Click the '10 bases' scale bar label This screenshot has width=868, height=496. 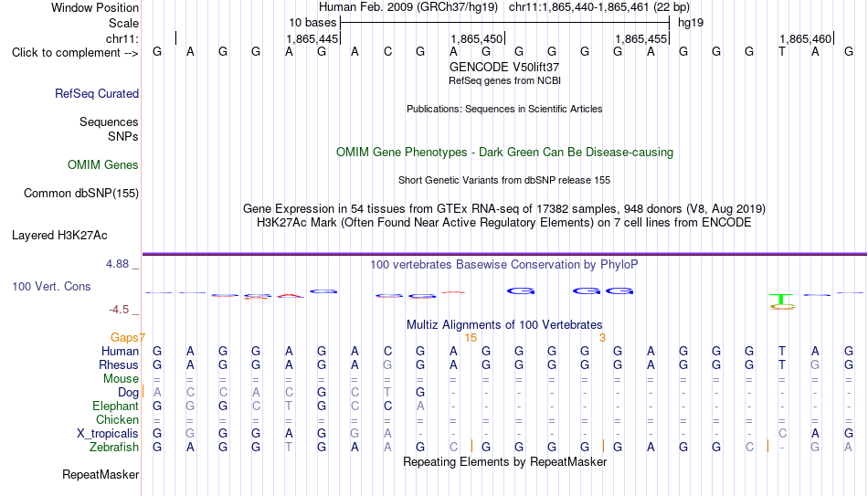tap(312, 23)
